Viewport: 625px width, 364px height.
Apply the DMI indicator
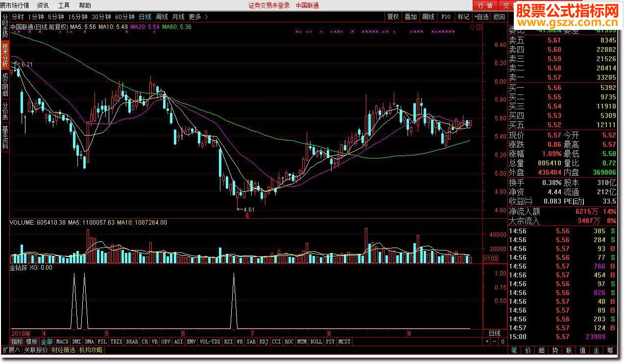click(x=77, y=341)
